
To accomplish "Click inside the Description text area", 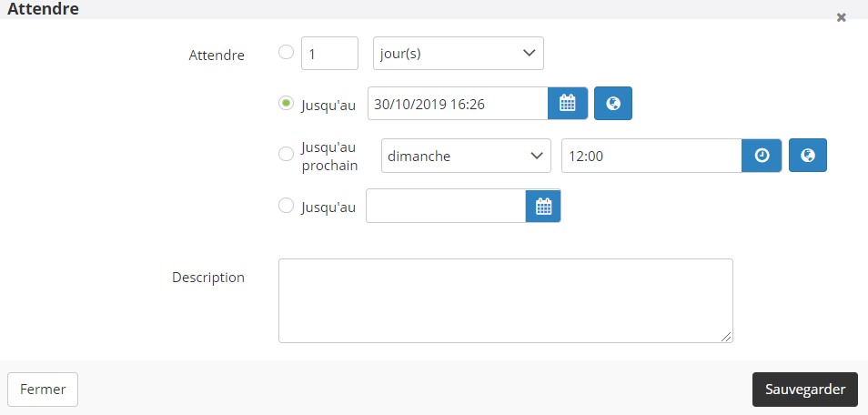I will pyautogui.click(x=505, y=300).
